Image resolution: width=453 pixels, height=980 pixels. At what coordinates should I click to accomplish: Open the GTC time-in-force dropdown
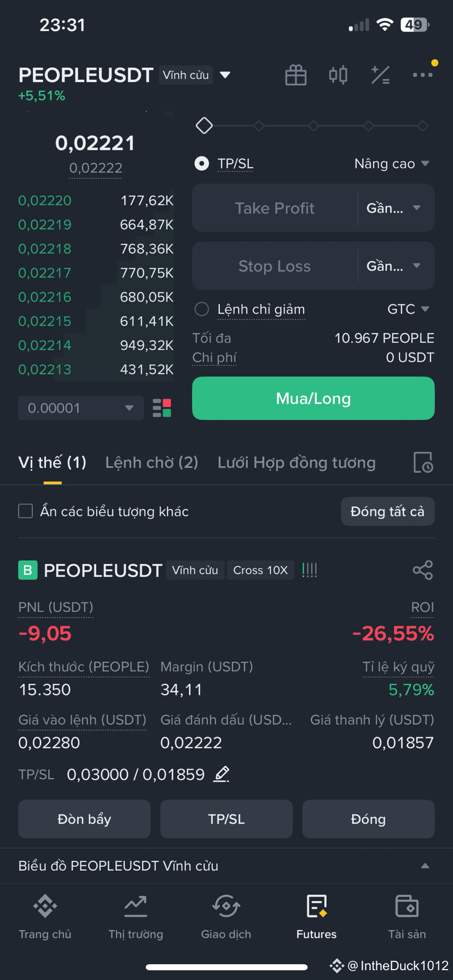[408, 309]
